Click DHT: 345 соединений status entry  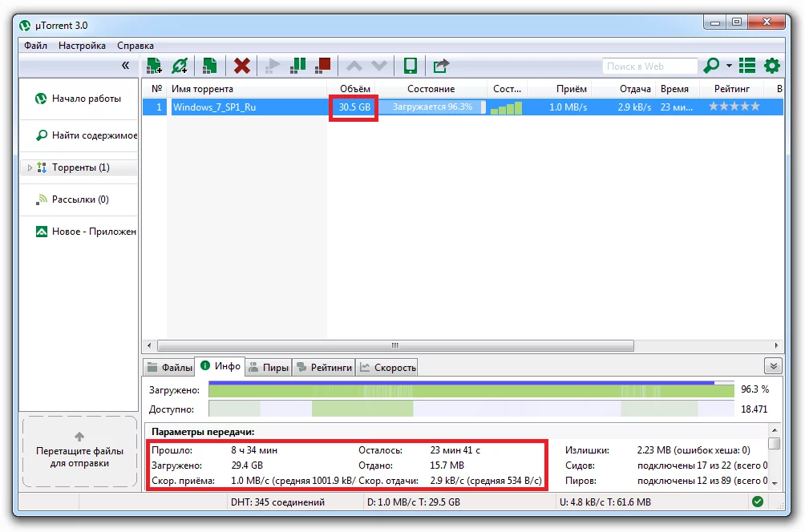tap(277, 502)
